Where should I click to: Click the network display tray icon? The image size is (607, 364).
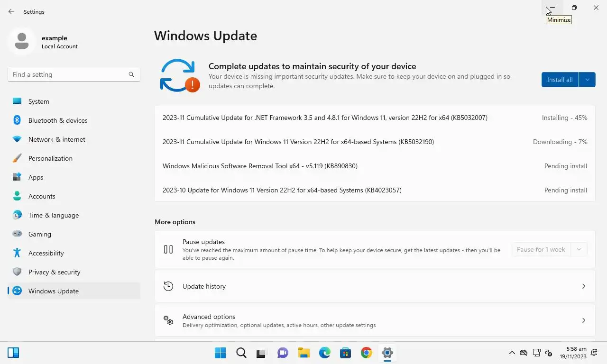536,353
